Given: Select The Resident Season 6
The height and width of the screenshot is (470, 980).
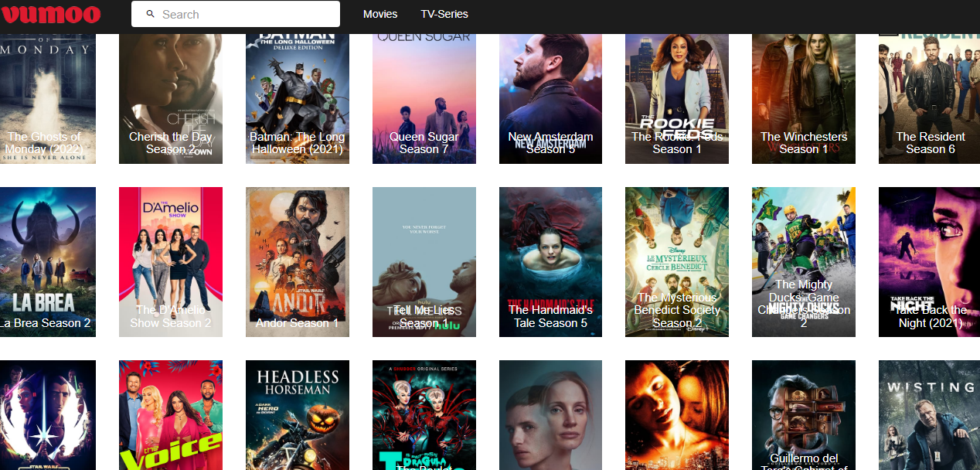Looking at the screenshot, I should click(x=929, y=98).
